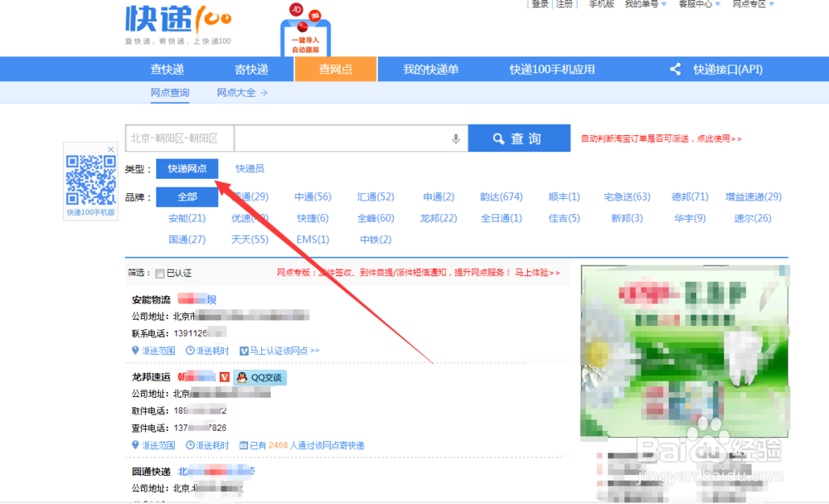Click the red 自动判断淘宝订单 link
Screen dimensions: 829x504
[x=661, y=138]
